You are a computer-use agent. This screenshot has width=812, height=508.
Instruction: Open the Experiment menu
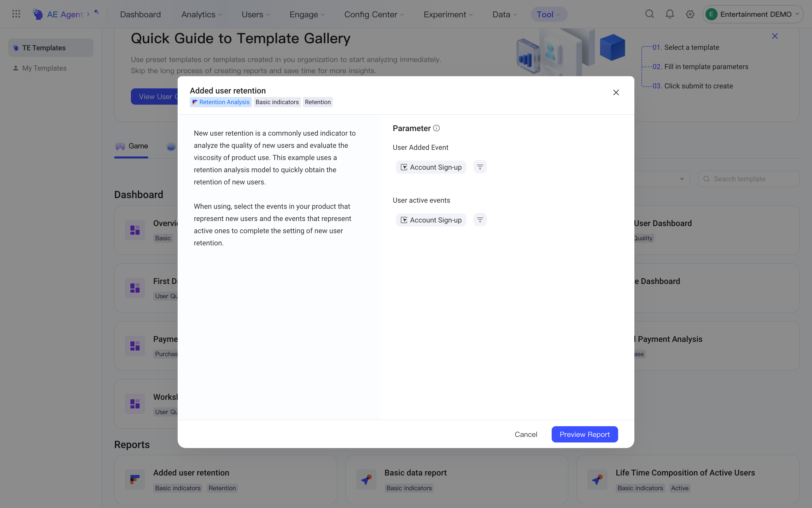(448, 14)
